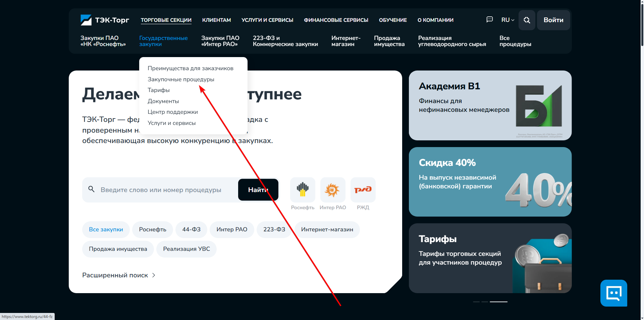The width and height of the screenshot is (644, 320).
Task: Choose Тарифы in dropdown menu
Action: 159,90
